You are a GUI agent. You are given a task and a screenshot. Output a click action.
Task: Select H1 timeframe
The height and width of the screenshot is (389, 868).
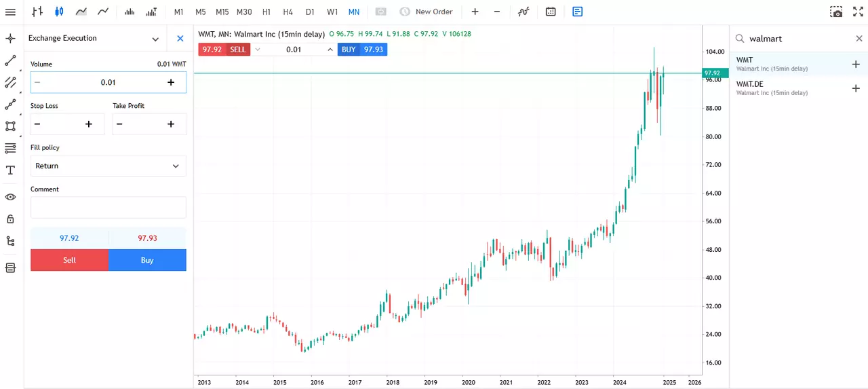(267, 12)
